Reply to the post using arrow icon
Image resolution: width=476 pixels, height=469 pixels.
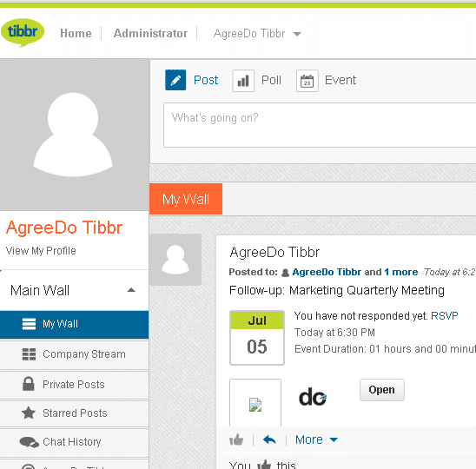pos(269,439)
